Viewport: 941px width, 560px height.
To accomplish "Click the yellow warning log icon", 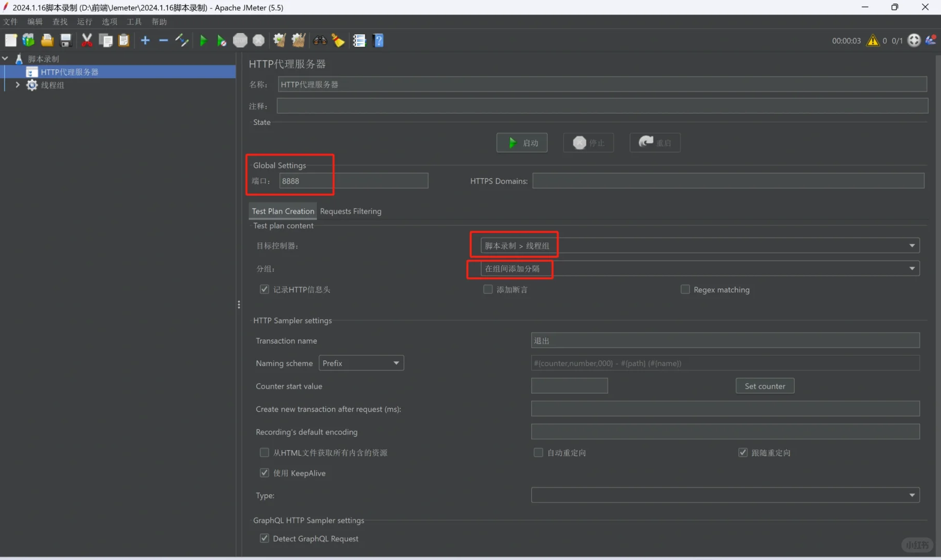I will click(873, 40).
